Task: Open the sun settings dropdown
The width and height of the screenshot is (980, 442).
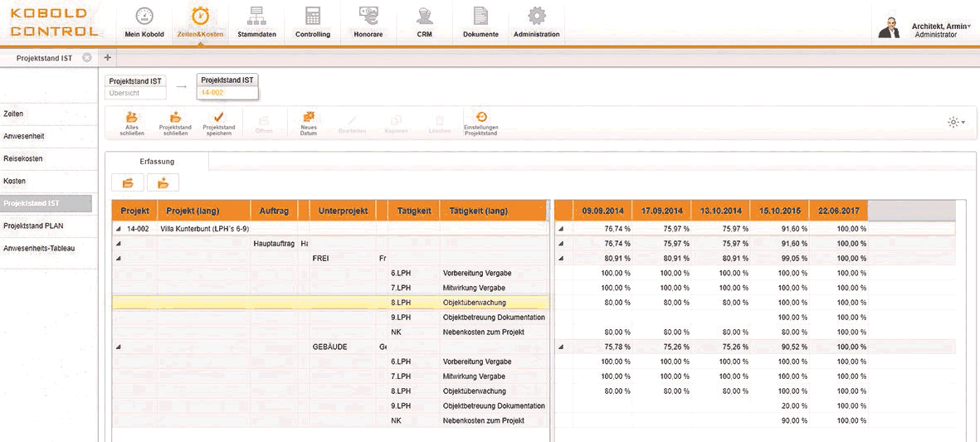Action: pyautogui.click(x=956, y=123)
